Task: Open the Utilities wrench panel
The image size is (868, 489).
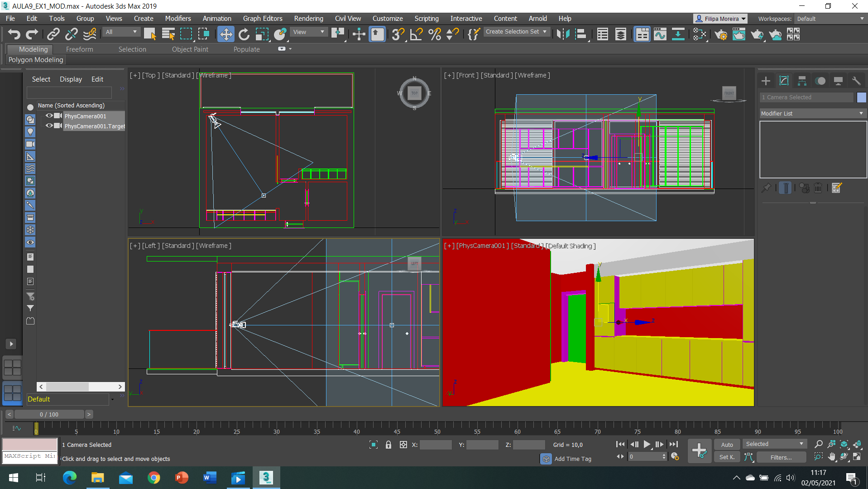Action: coord(856,81)
